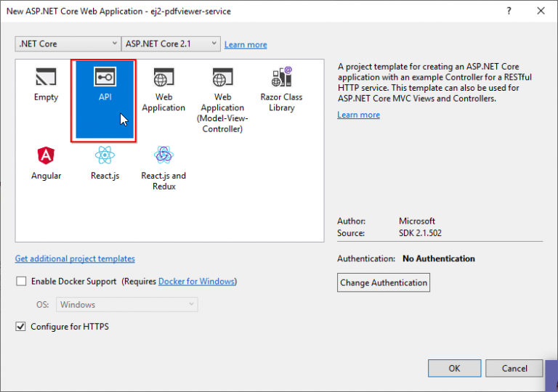Pick the Web Application (Model-View-Controller) template
This screenshot has width=558, height=392.
222,78
